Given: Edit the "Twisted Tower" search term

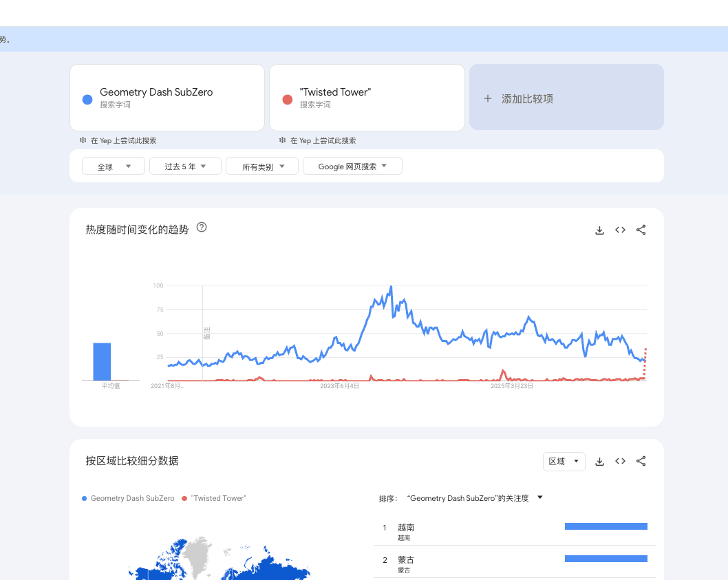Looking at the screenshot, I should [367, 98].
